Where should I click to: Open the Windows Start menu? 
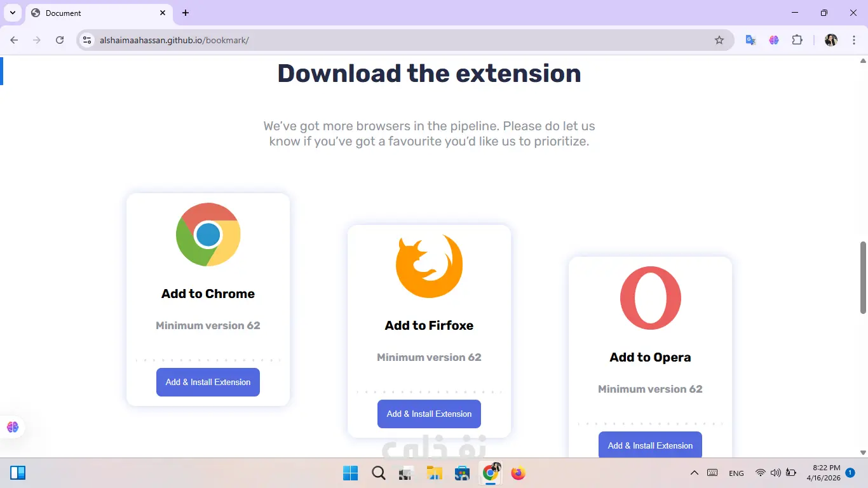click(351, 473)
